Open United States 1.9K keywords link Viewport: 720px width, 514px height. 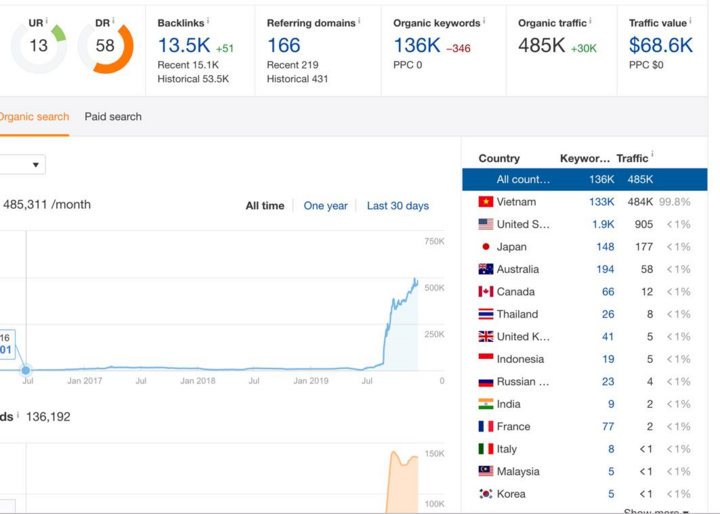pyautogui.click(x=603, y=224)
